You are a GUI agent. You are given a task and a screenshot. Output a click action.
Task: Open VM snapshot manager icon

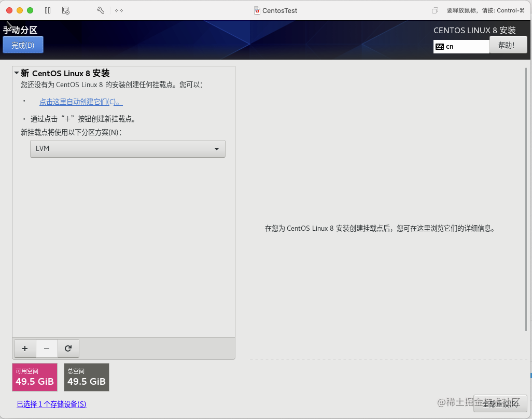(66, 10)
